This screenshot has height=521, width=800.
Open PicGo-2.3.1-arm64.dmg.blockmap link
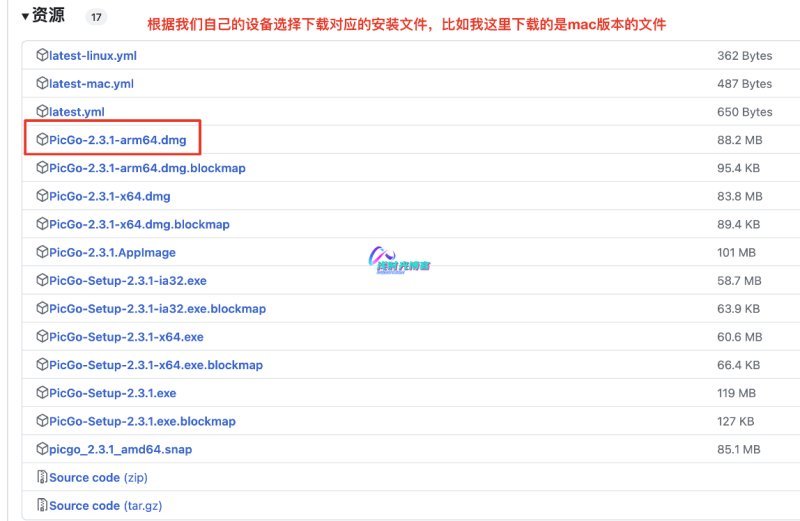point(147,168)
